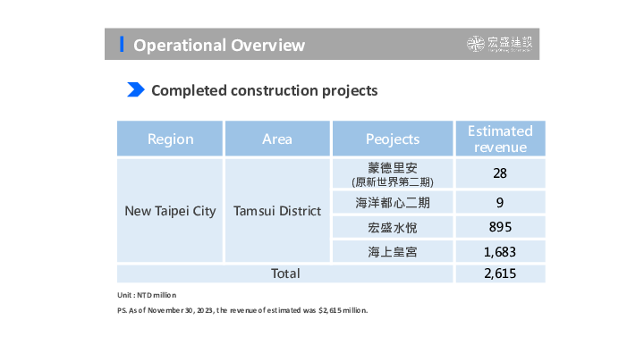
Task: Click the 宏盛水悅 project cell
Action: coord(393,227)
